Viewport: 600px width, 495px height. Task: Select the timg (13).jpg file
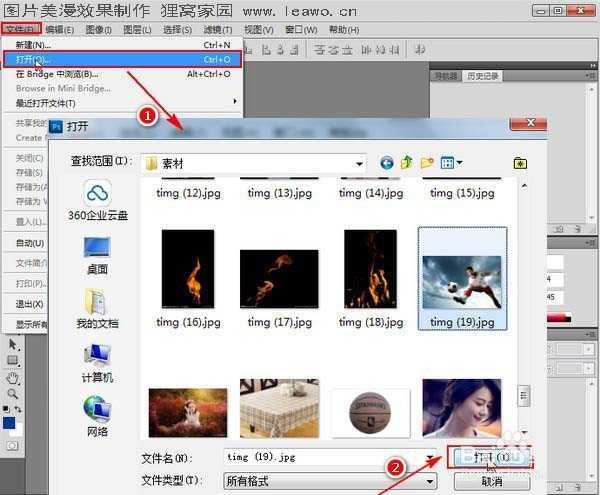click(280, 193)
